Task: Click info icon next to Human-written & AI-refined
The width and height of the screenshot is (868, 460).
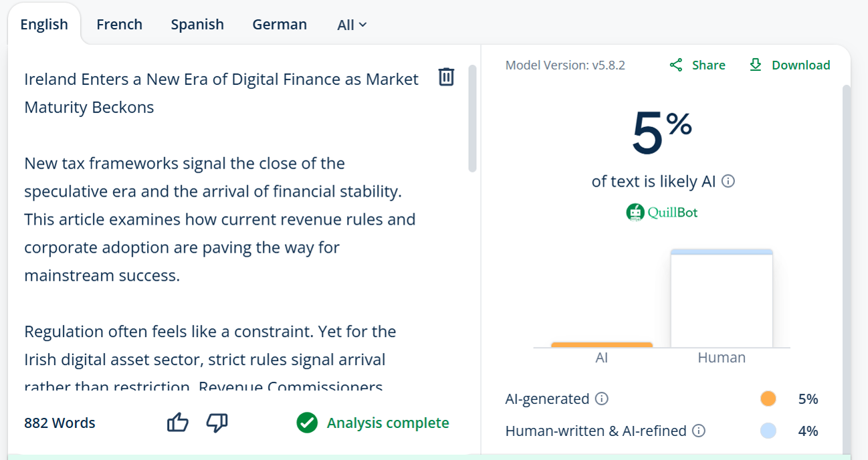Action: tap(699, 431)
